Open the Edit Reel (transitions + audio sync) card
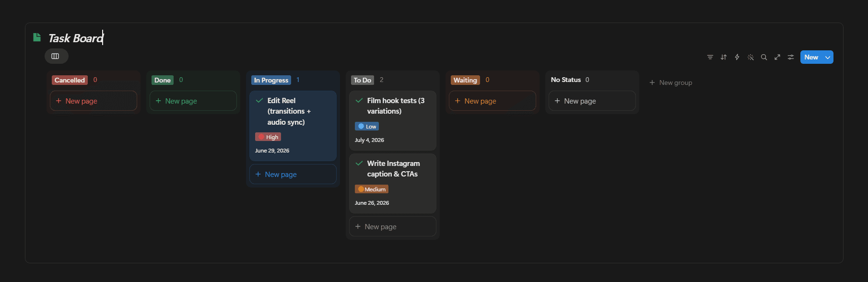The width and height of the screenshot is (868, 282). click(x=293, y=126)
